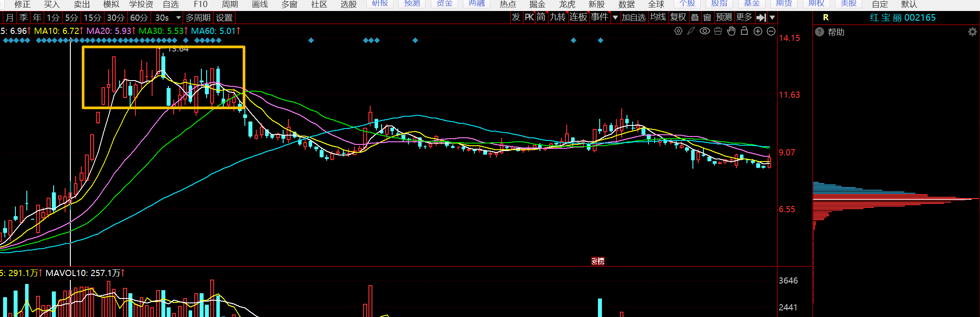Zoom out chart with minus icon
This screenshot has width=980, height=317.
(x=771, y=31)
